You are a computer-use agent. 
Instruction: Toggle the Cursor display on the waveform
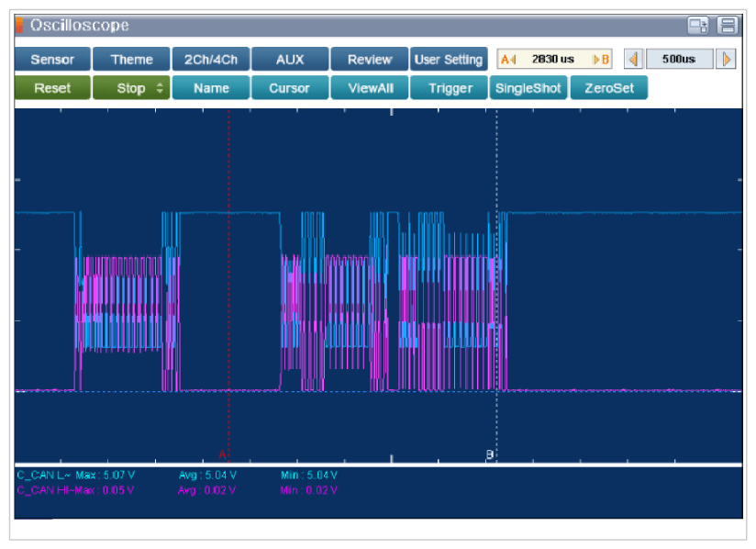click(x=289, y=88)
